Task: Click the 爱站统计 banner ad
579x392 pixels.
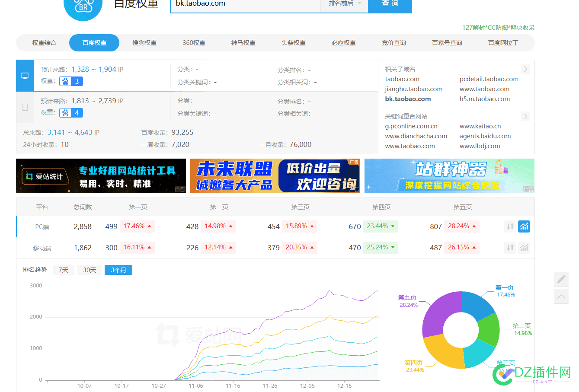Action: (x=101, y=176)
